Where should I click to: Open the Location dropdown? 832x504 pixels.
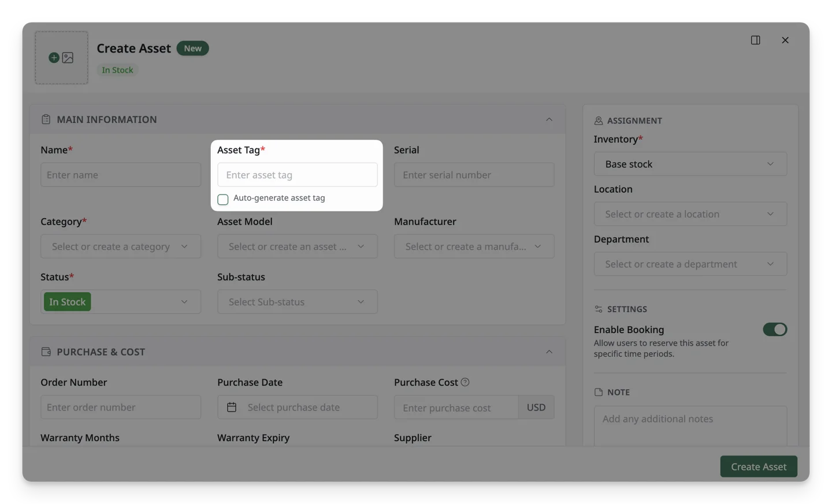tap(690, 214)
